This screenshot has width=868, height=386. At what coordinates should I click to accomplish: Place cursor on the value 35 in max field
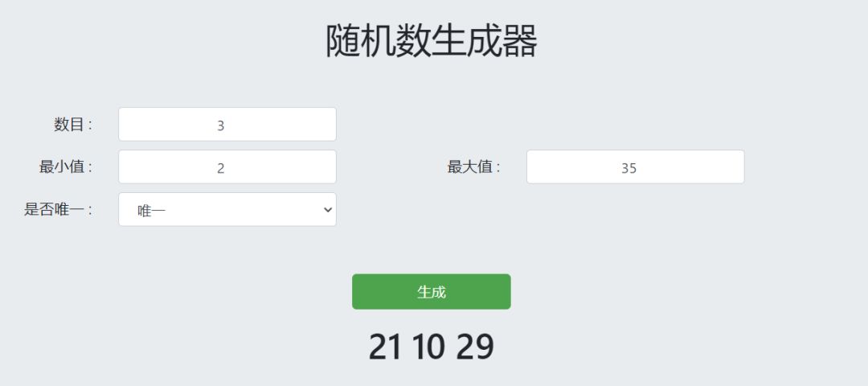pos(629,168)
